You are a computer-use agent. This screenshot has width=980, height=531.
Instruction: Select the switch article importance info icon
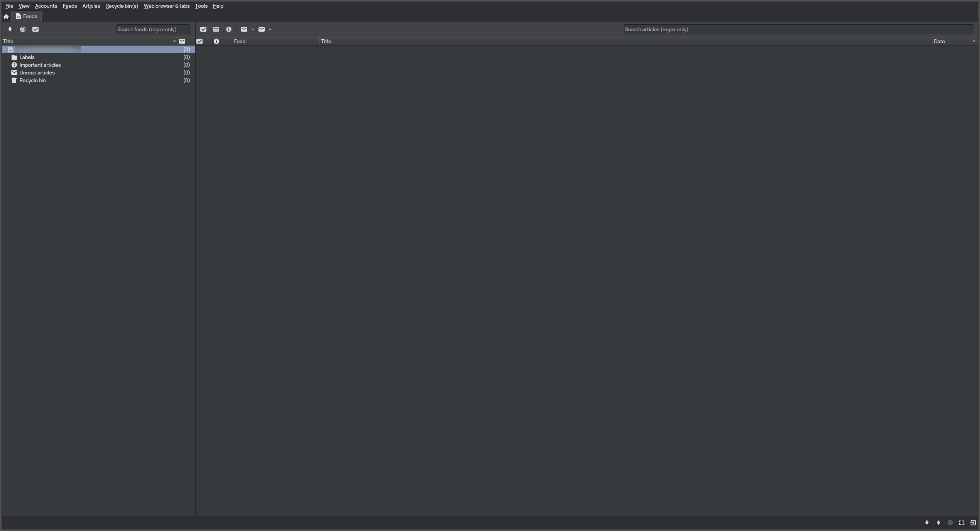click(x=229, y=29)
